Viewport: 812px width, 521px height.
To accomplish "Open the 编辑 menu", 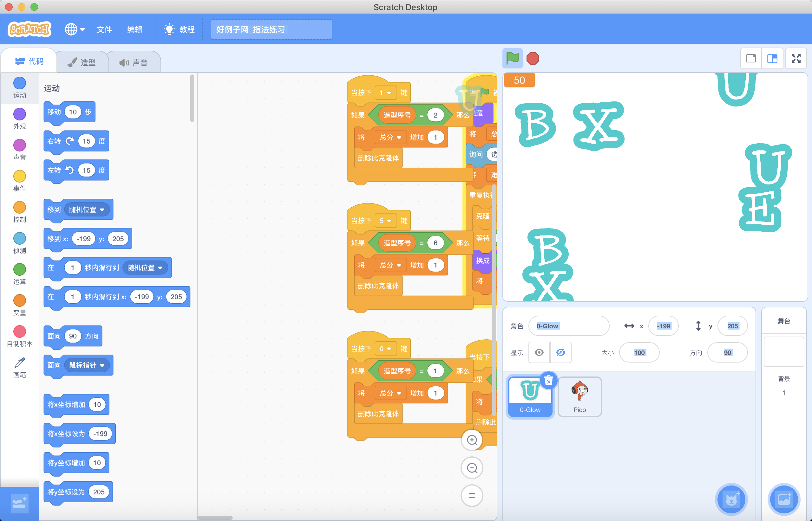I will click(134, 30).
